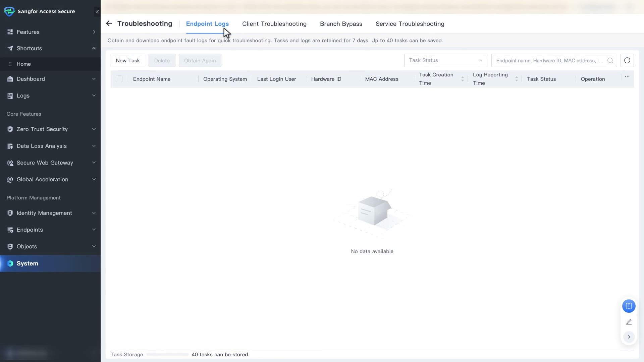Click the Task Status column header

[541, 79]
